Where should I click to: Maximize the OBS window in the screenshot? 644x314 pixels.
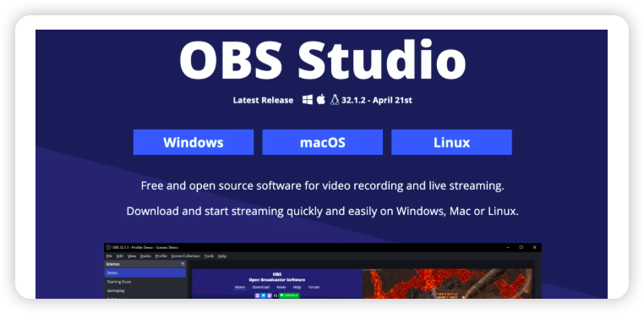tap(521, 247)
